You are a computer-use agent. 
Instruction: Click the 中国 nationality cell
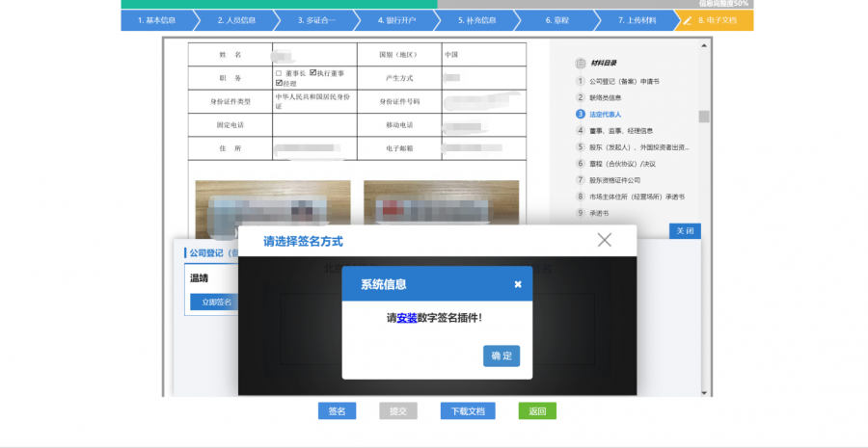pos(484,55)
